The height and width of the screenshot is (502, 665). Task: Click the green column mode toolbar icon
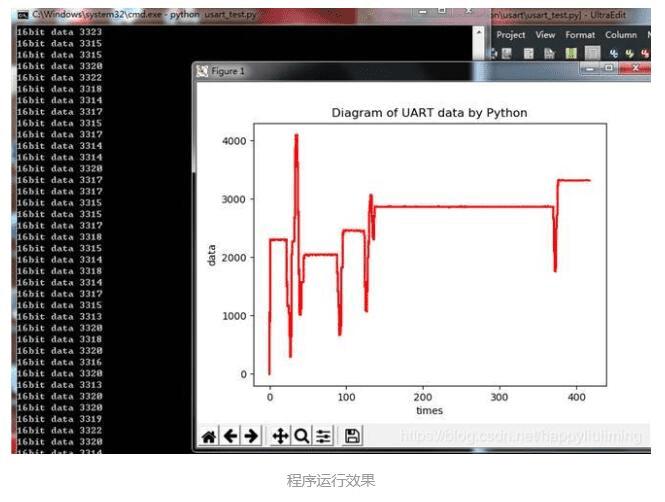pos(571,53)
